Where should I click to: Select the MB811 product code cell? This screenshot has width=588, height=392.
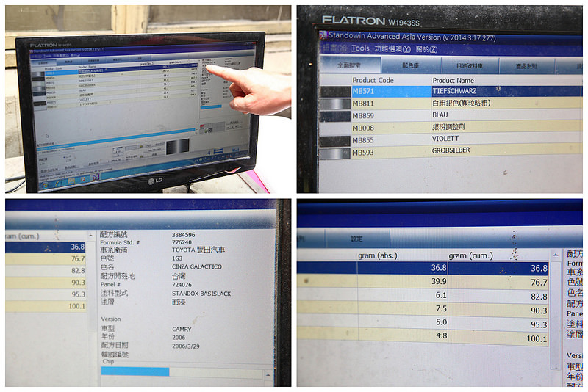(391, 104)
